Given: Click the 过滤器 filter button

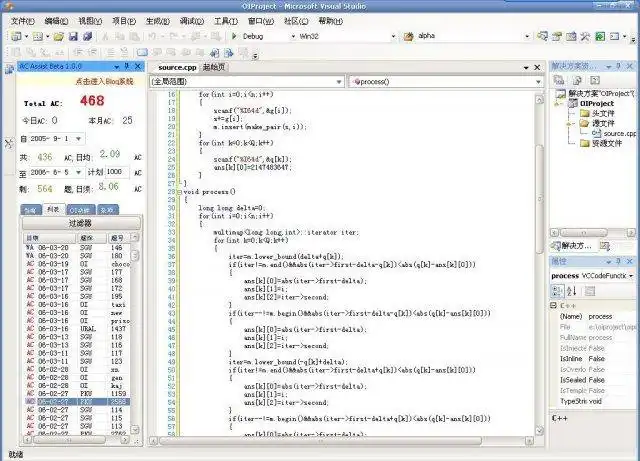Looking at the screenshot, I should coord(80,223).
